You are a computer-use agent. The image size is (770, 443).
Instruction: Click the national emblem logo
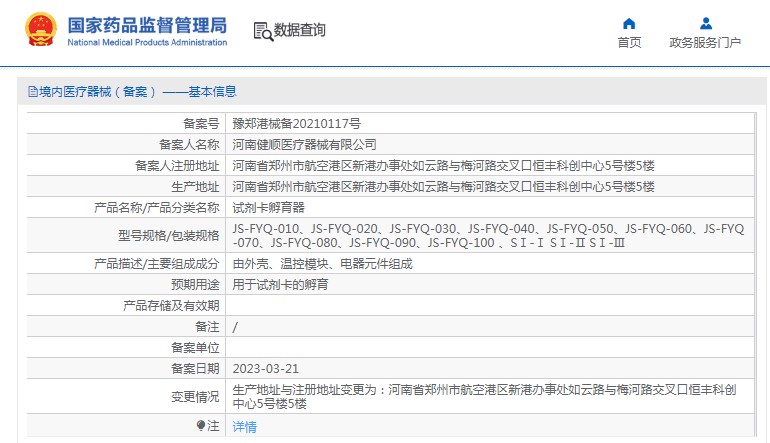tap(41, 30)
